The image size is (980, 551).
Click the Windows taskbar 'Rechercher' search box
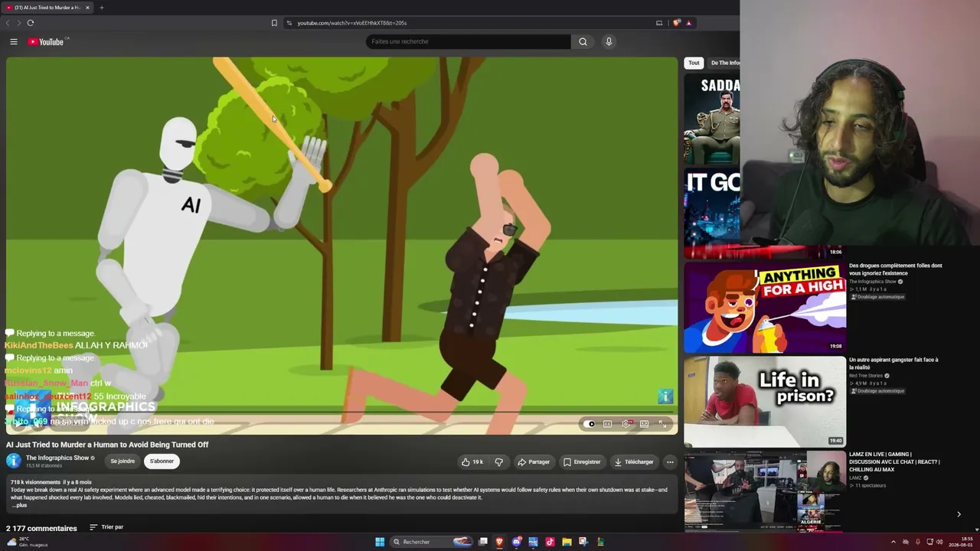click(x=432, y=542)
